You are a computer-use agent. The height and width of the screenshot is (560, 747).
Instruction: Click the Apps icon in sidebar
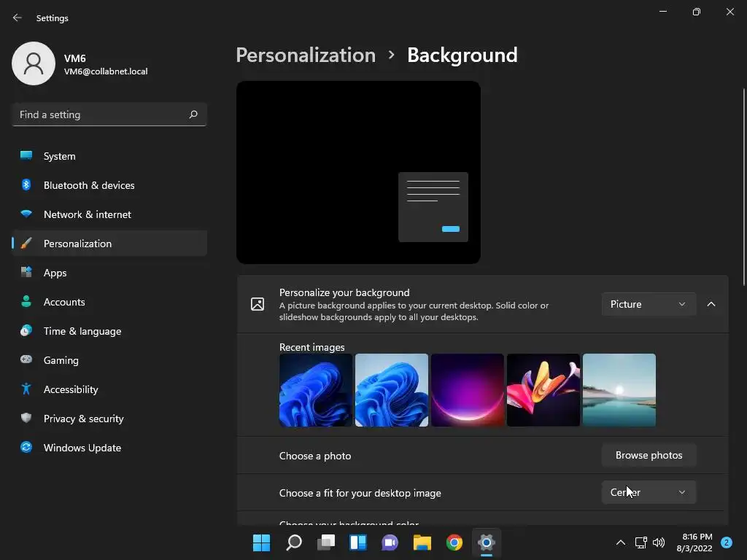(26, 273)
